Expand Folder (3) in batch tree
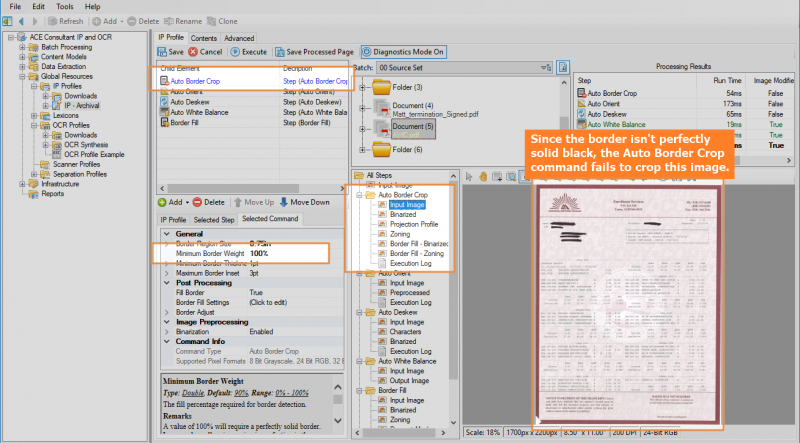Image resolution: width=800 pixels, height=443 pixels. (362, 87)
